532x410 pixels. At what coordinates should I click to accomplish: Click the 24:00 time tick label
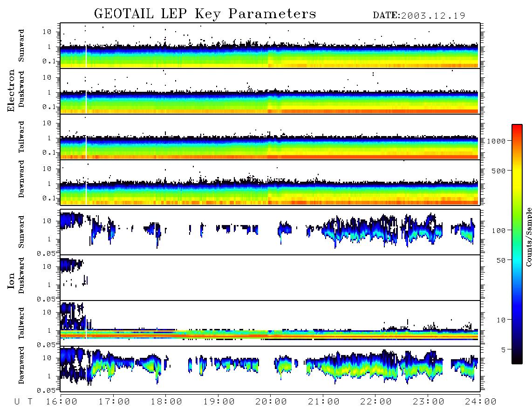[481, 402]
